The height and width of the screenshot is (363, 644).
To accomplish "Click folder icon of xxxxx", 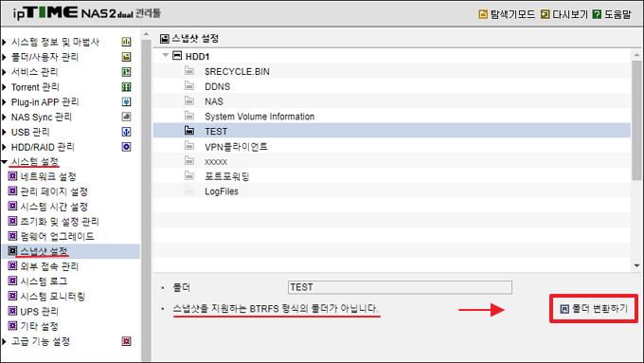I will click(x=189, y=161).
